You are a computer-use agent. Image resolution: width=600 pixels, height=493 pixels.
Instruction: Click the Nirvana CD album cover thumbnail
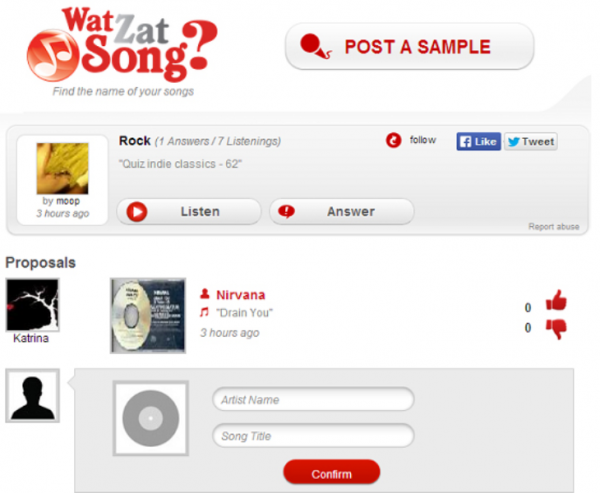(x=148, y=316)
